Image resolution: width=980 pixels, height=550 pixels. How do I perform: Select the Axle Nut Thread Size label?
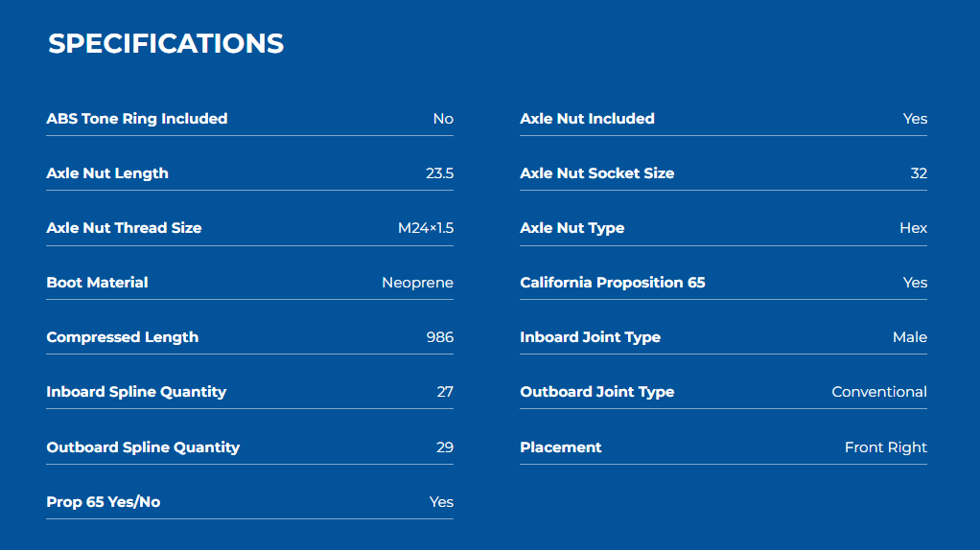(x=124, y=228)
